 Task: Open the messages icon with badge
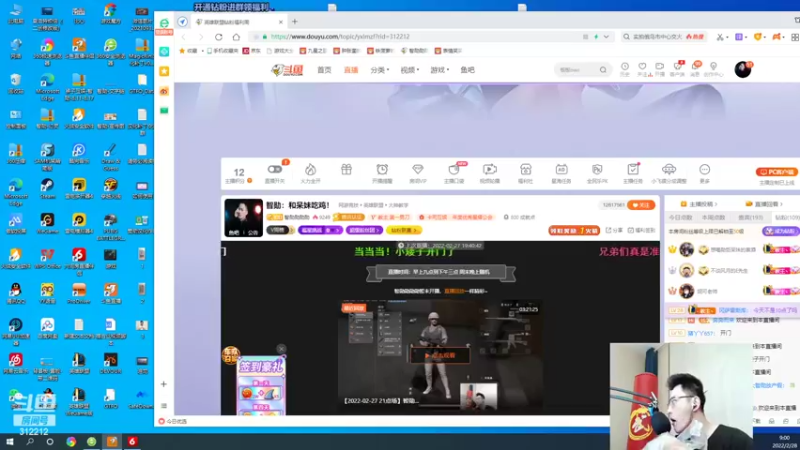[x=696, y=69]
